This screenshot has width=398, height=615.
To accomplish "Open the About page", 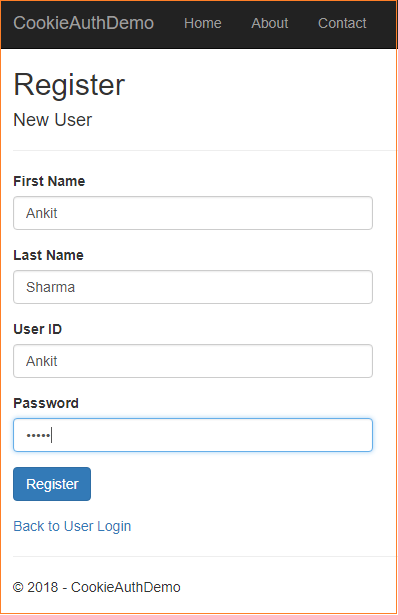I will coord(270,23).
